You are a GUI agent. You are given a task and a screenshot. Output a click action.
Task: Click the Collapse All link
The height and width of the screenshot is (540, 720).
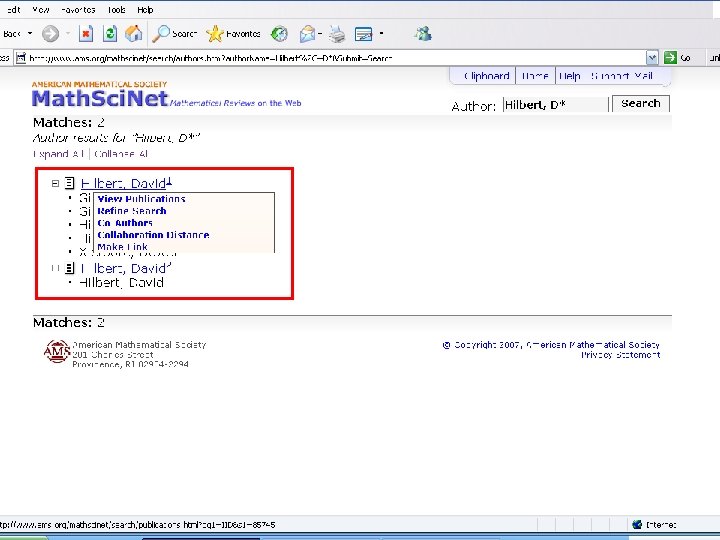click(x=121, y=154)
